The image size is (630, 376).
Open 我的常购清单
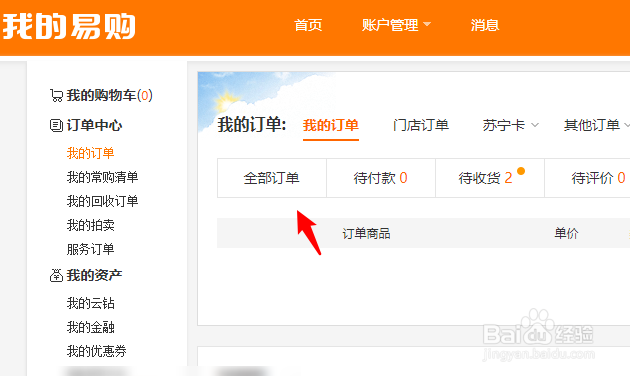[102, 177]
